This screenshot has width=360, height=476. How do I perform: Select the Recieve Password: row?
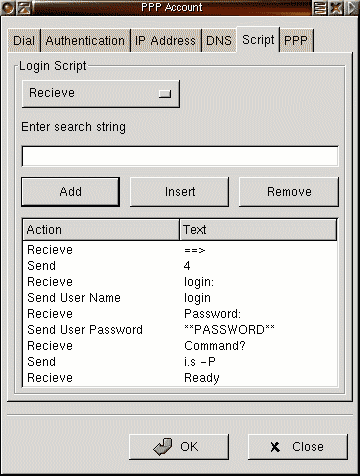tap(180, 314)
